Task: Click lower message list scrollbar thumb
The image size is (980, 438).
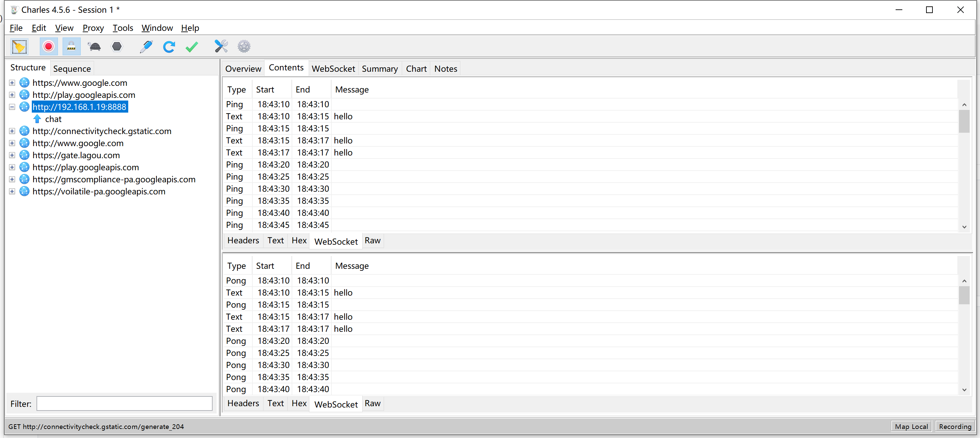Action: [x=964, y=295]
